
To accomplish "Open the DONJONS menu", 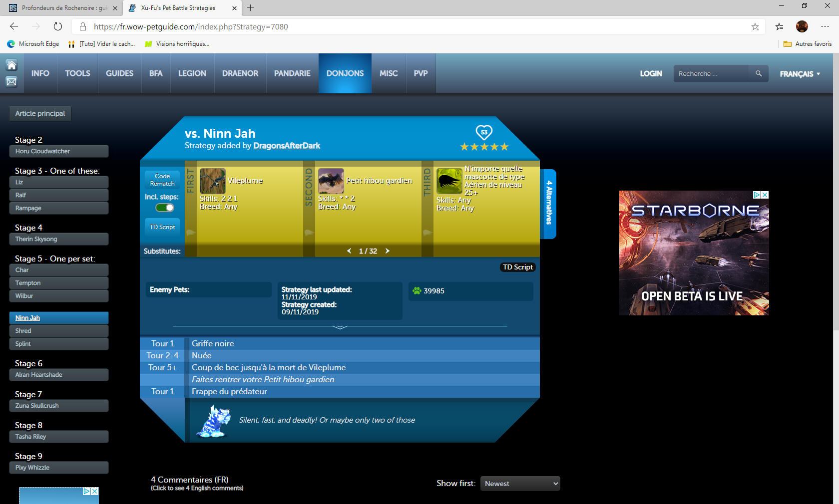I will click(x=345, y=73).
